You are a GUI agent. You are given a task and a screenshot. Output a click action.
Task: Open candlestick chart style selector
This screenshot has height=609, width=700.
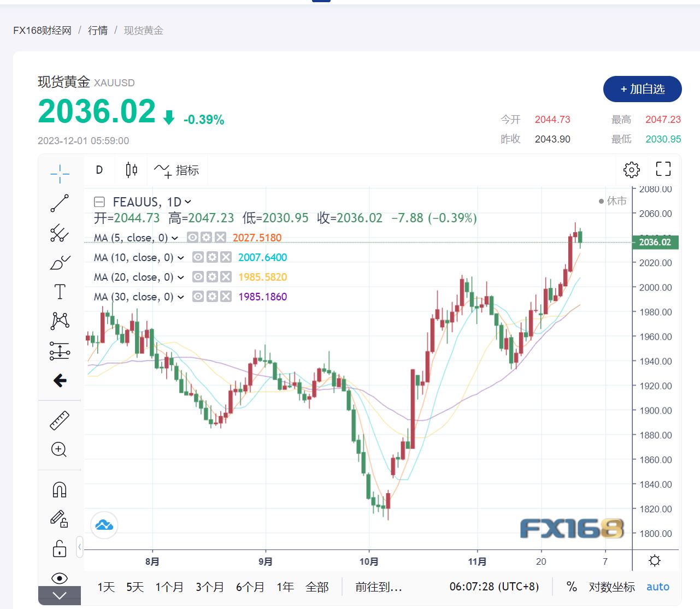(131, 170)
